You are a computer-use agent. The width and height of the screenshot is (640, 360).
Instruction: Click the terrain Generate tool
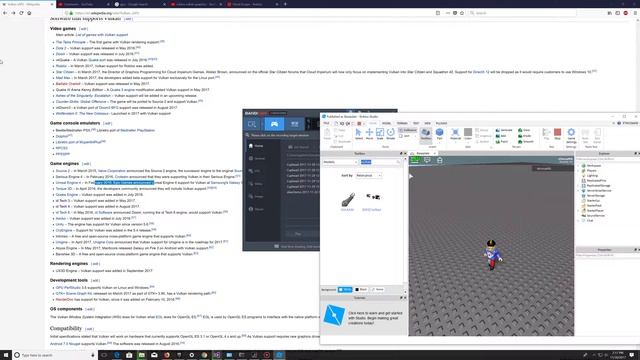tap(504, 130)
